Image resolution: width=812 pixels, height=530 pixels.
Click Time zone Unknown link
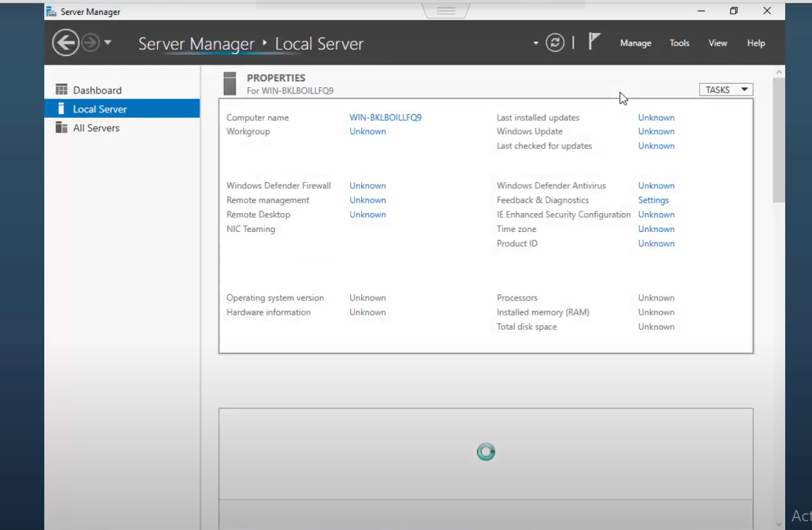tap(656, 229)
